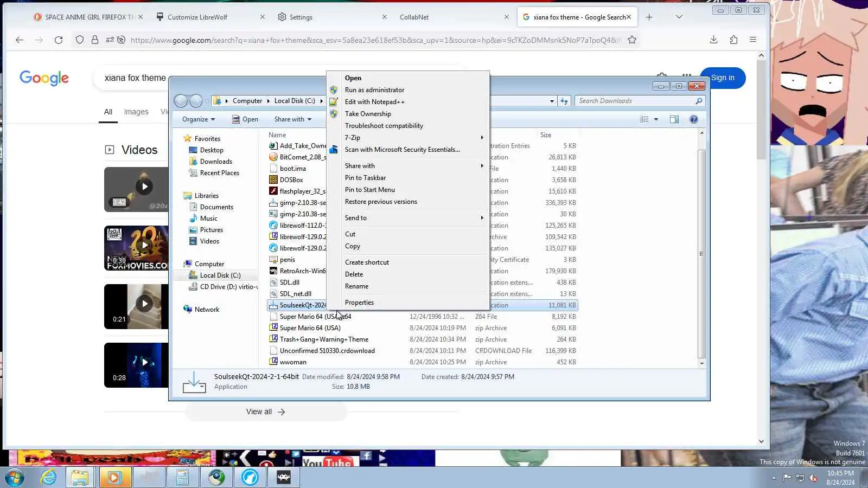Show the Explorer preview pane
Screen dimensions: 868x488
(x=674, y=119)
